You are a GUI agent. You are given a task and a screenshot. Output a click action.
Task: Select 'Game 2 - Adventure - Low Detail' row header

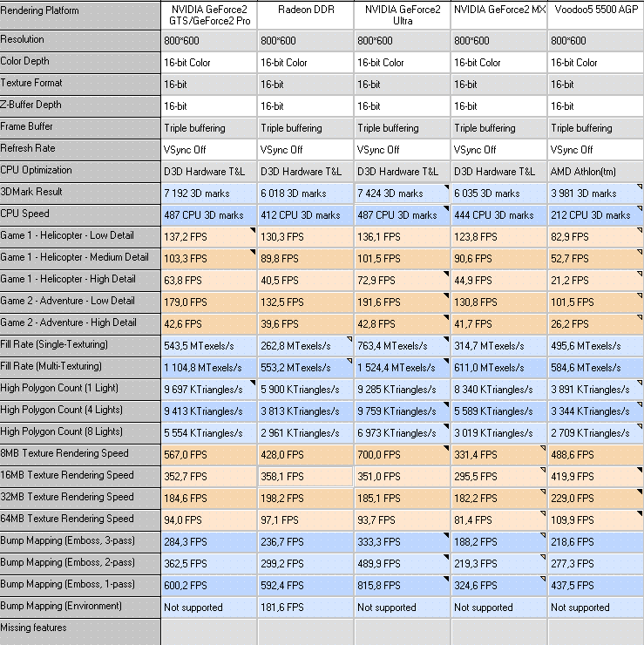click(x=80, y=302)
